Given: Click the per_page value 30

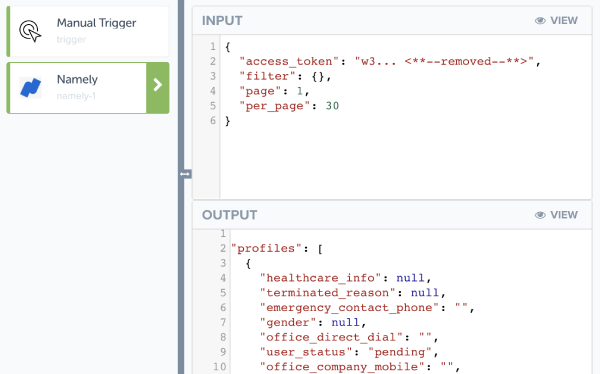Looking at the screenshot, I should (x=332, y=106).
